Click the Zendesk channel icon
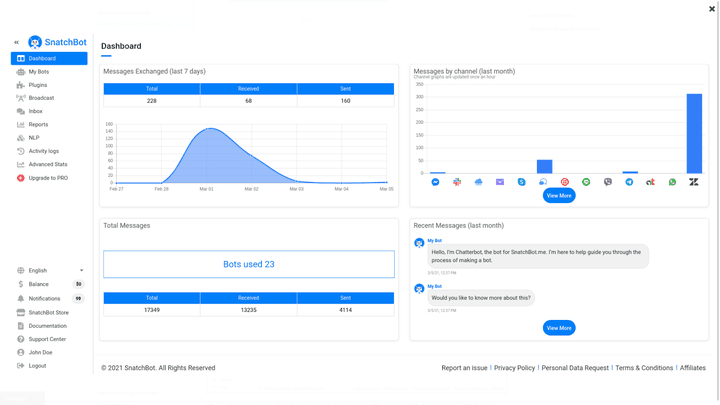Viewport: 720px width, 405px height. coord(694,182)
